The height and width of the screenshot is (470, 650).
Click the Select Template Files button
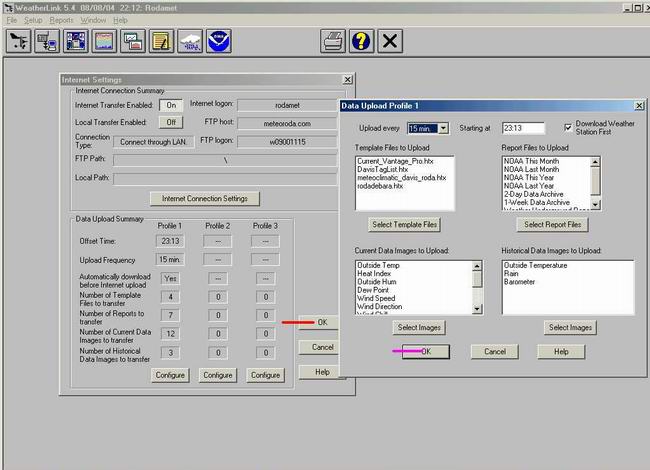click(405, 225)
